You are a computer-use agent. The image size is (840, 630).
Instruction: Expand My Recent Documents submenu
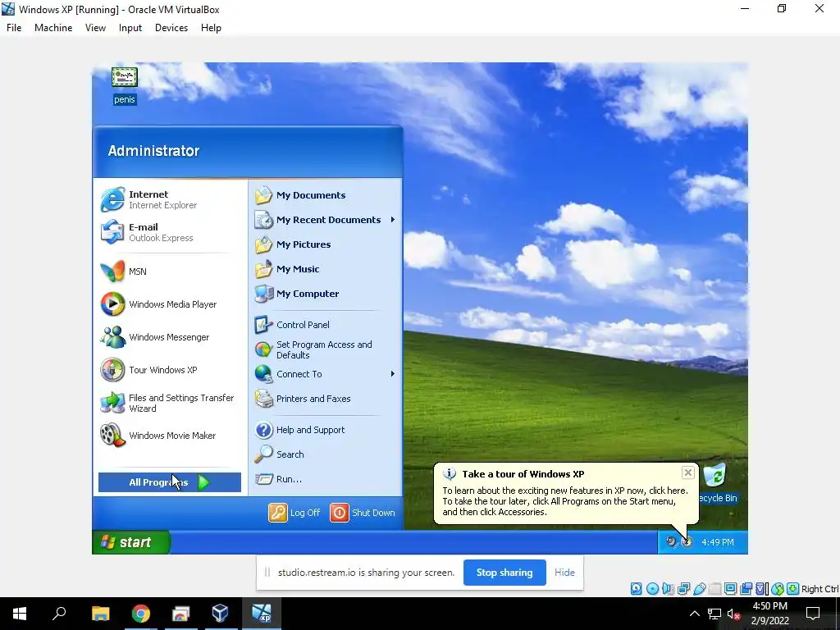tap(326, 220)
